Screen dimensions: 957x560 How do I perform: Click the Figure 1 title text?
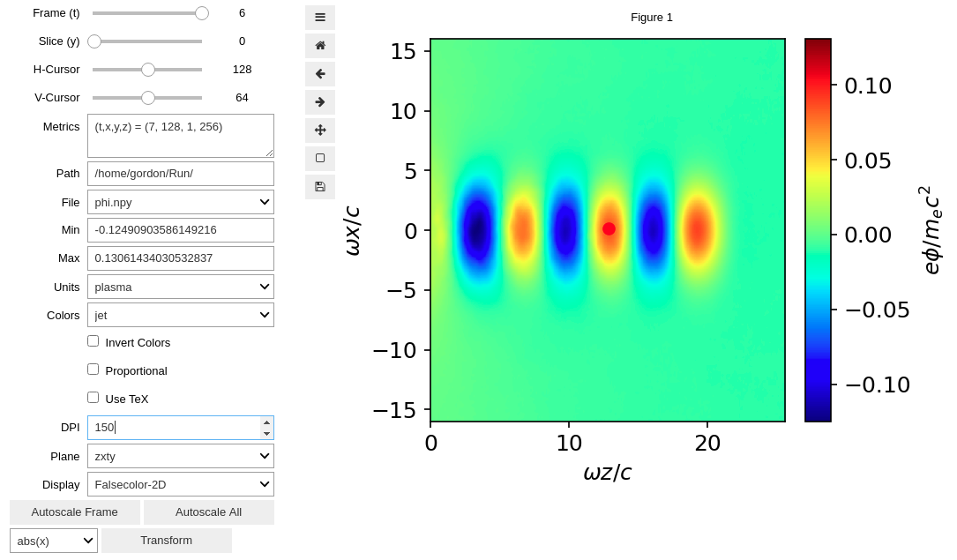tap(652, 17)
